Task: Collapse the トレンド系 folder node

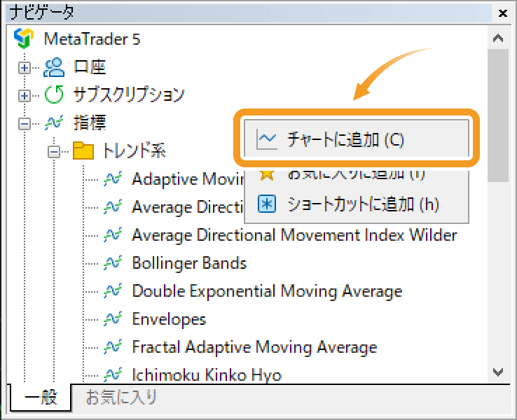Action: 53,152
